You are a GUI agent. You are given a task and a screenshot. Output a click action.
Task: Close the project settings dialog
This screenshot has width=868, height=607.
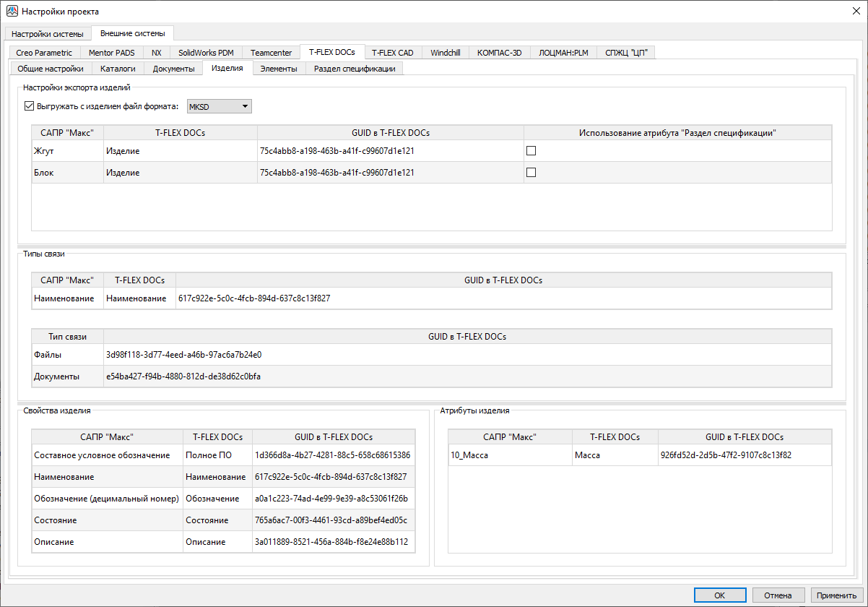(856, 11)
